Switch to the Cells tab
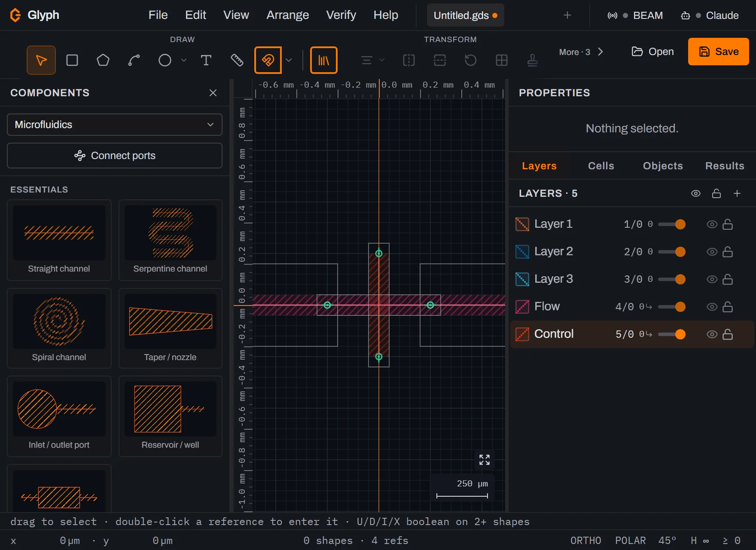 [x=601, y=166]
